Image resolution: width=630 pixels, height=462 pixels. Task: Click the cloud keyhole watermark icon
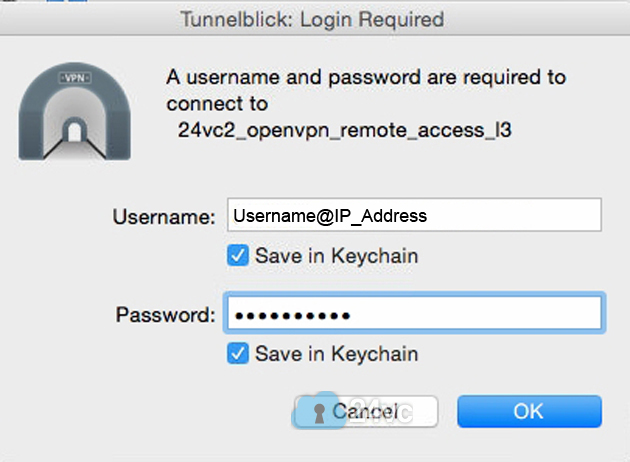(x=318, y=411)
